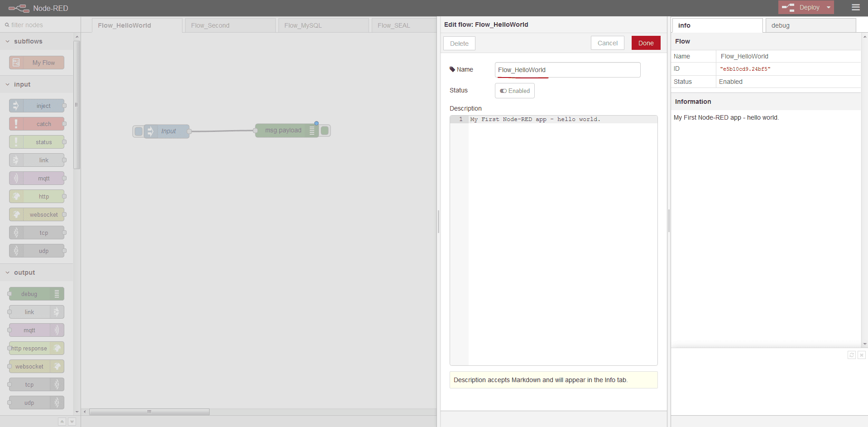
Task: Click the refresh icon in info panel
Action: pyautogui.click(x=851, y=355)
